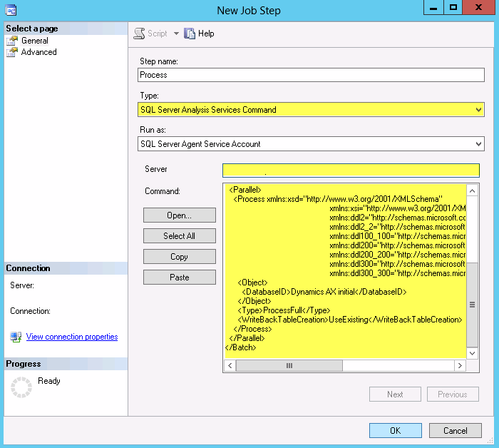This screenshot has width=499, height=448.
Task: Click the DatabaseID Dynamics AX initial line
Action: [324, 292]
